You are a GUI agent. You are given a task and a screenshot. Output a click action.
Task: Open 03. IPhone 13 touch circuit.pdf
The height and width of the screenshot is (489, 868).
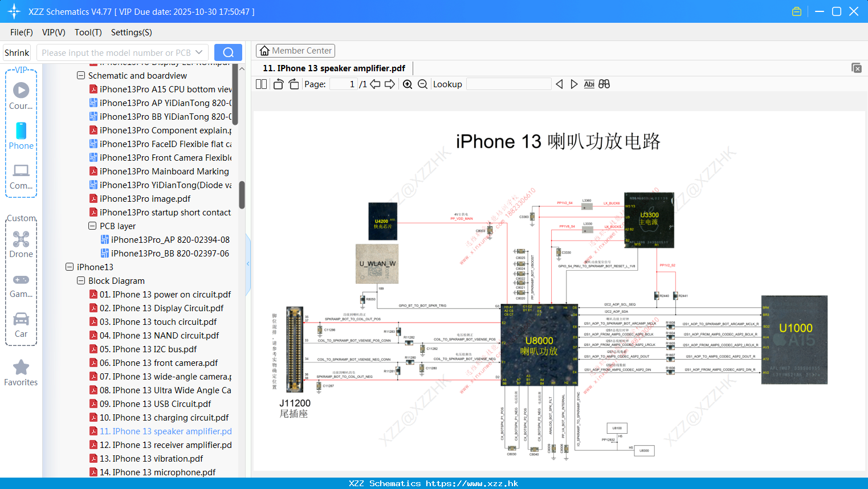(153, 321)
